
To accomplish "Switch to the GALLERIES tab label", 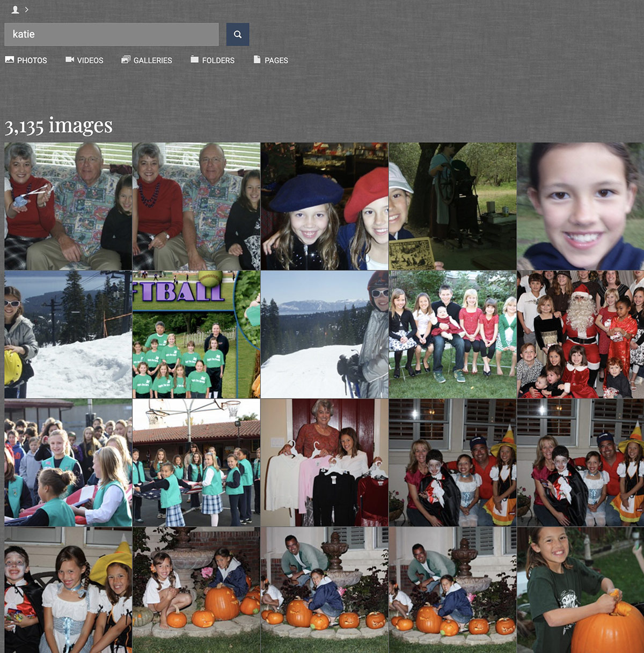I will [x=152, y=61].
